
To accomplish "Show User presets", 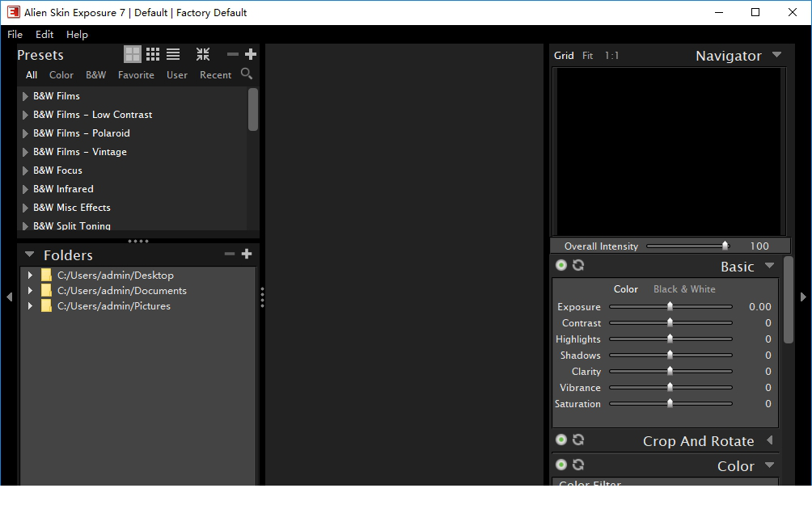I will click(176, 75).
